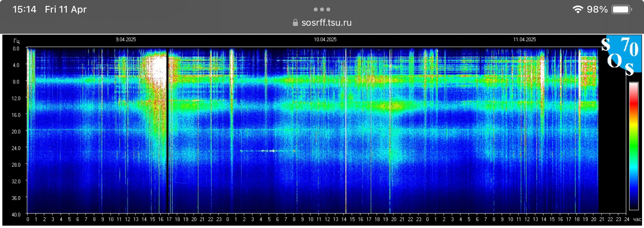Click the 10.04.2025 date label
644x228 pixels.
325,40
